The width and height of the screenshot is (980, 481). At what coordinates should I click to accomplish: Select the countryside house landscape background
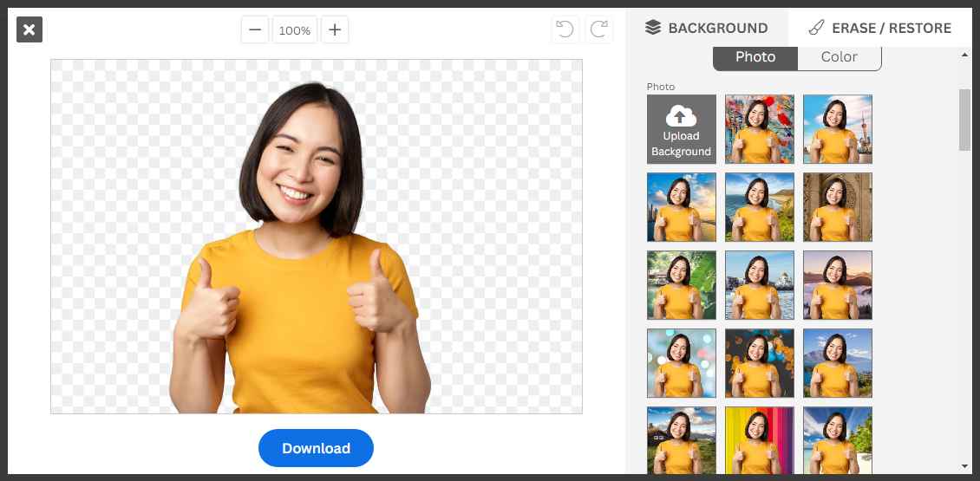pos(682,439)
